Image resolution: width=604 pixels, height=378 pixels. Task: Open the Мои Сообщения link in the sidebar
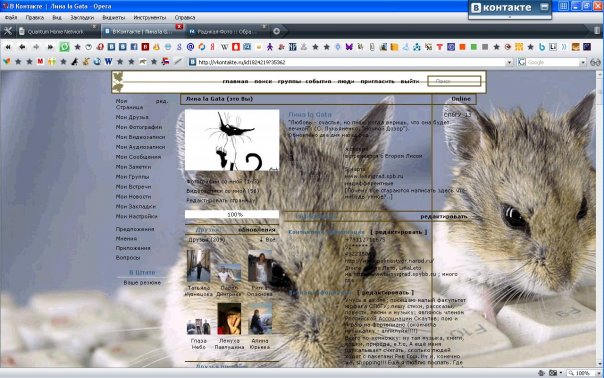(x=138, y=157)
